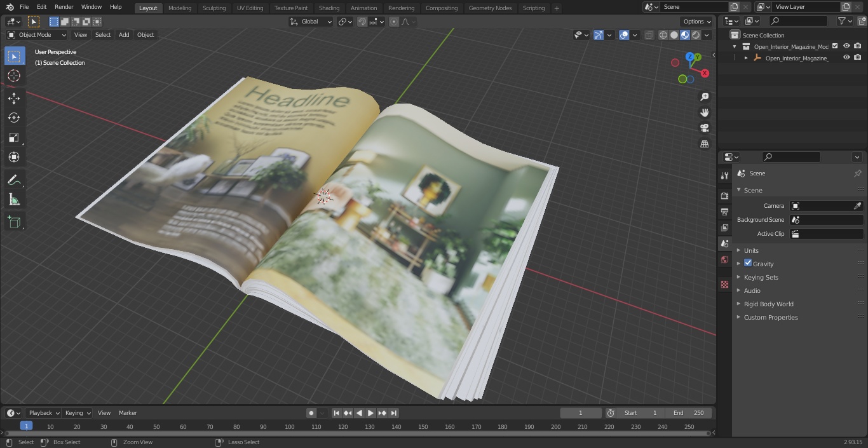Hide the Open_Interior_Magazine_ object with eye icon
The width and height of the screenshot is (868, 448).
tap(846, 57)
